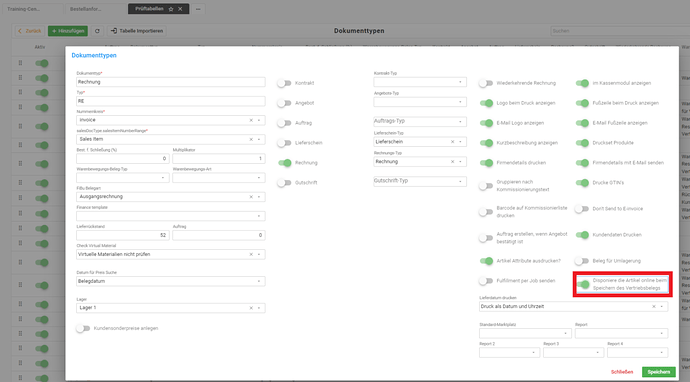Click the refresh icon in the toolbar
The image size is (690, 382).
[97, 31]
